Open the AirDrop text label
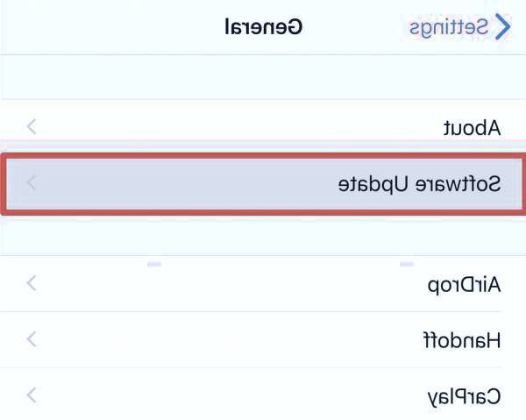Screen dimensions: 526x420 pos(463,284)
